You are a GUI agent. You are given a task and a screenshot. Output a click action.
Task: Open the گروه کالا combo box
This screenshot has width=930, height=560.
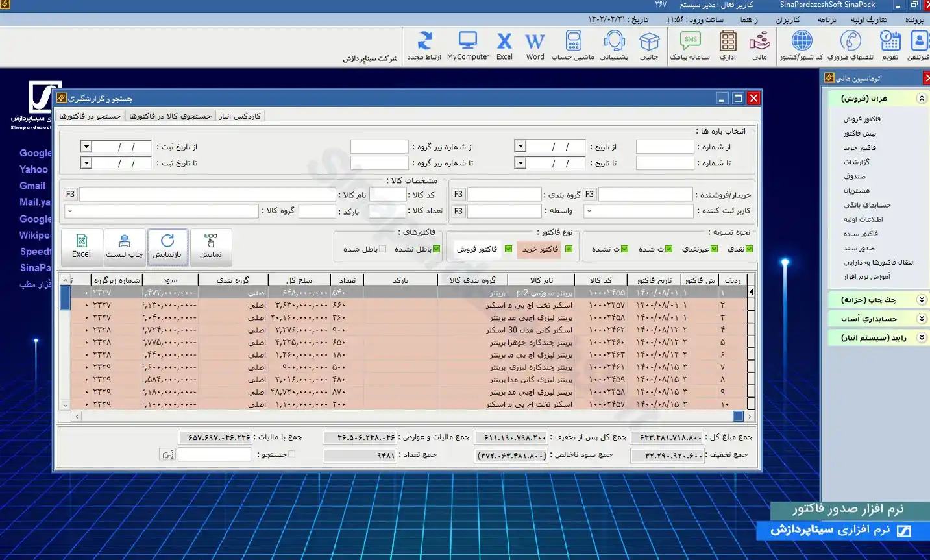(162, 211)
